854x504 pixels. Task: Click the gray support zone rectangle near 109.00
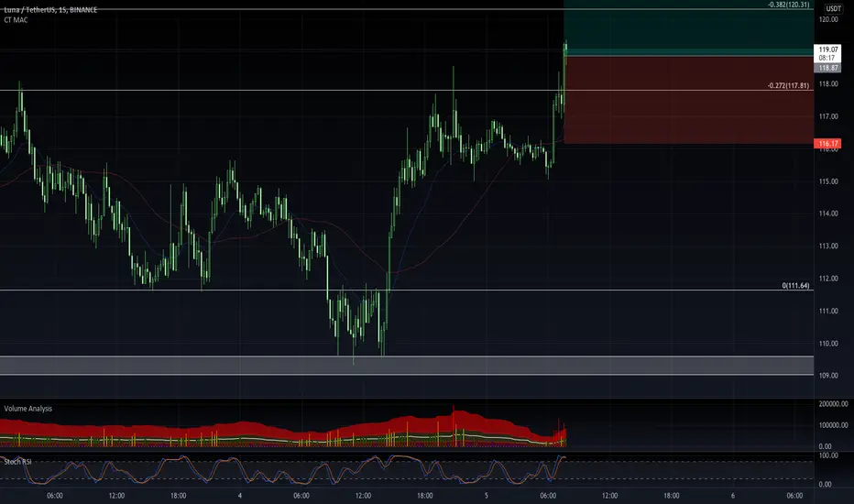407,365
